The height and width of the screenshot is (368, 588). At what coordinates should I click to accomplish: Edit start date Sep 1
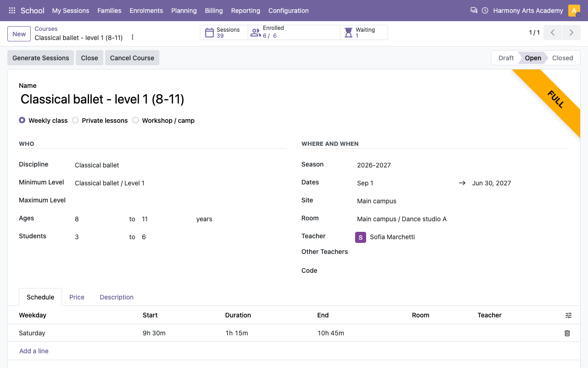pos(404,183)
